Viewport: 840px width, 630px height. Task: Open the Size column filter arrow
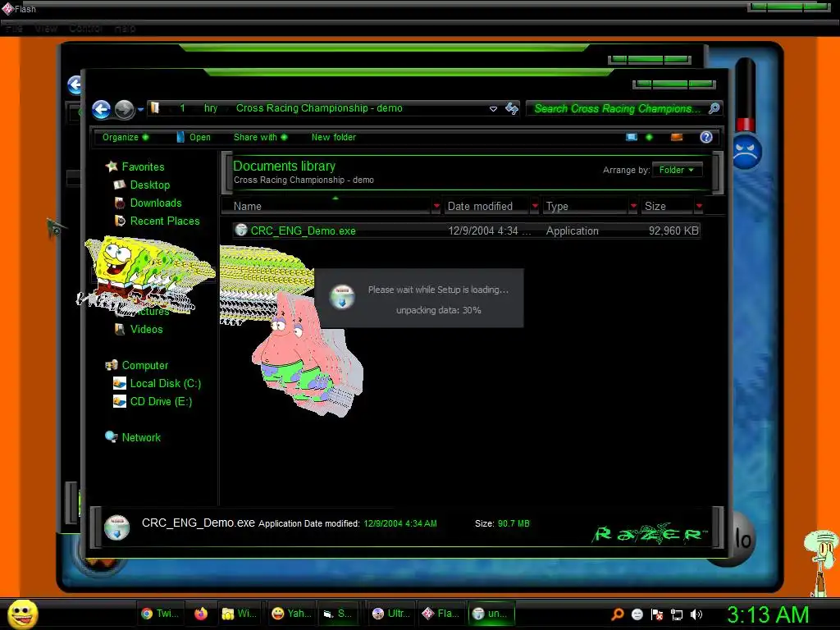click(699, 206)
